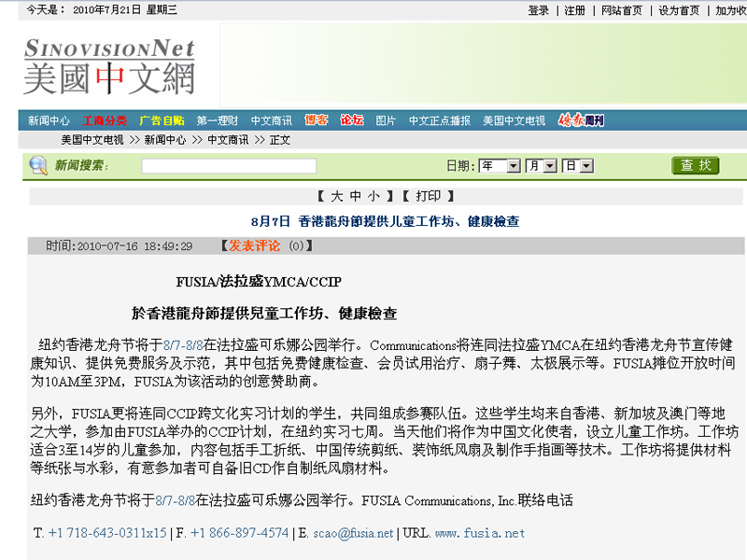Open 广告自贴 navigation item
747x560 pixels.
162,121
